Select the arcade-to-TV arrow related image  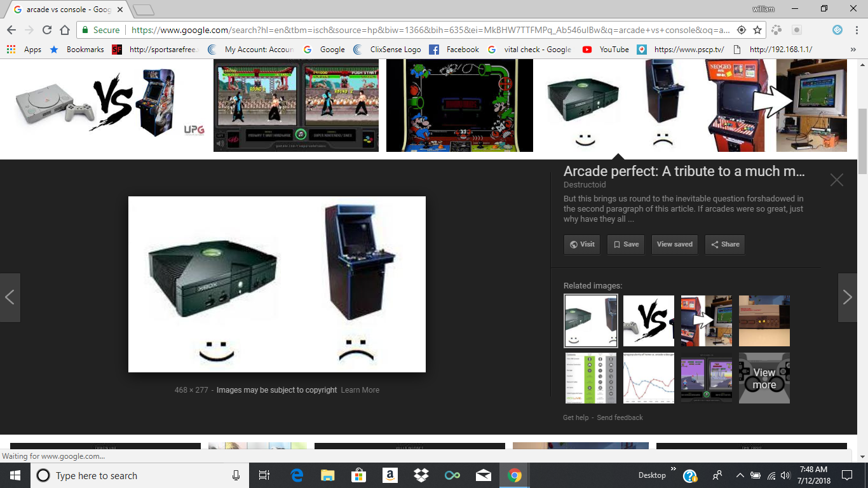point(707,321)
